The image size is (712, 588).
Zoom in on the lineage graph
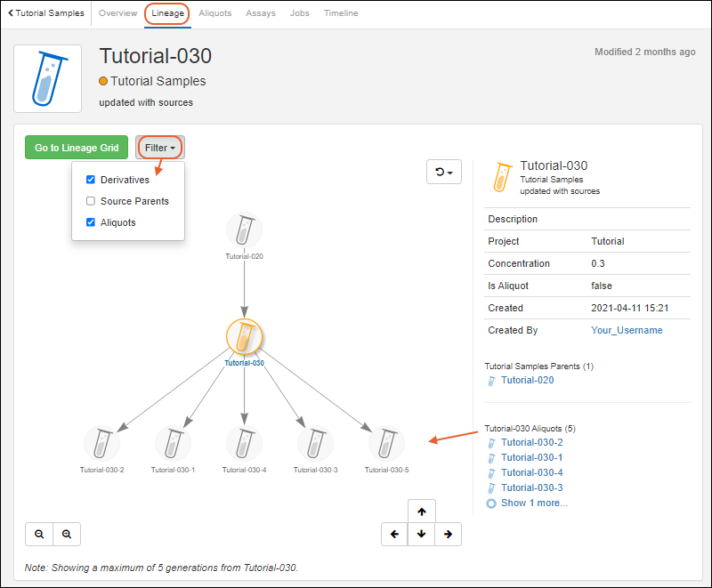coord(67,534)
